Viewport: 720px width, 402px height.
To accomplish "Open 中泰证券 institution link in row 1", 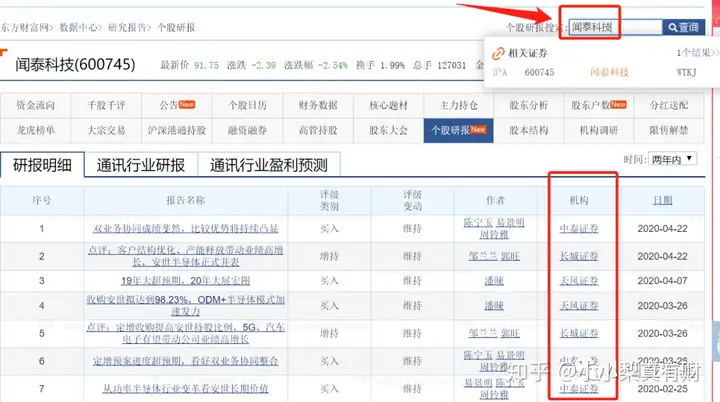I will click(x=579, y=228).
